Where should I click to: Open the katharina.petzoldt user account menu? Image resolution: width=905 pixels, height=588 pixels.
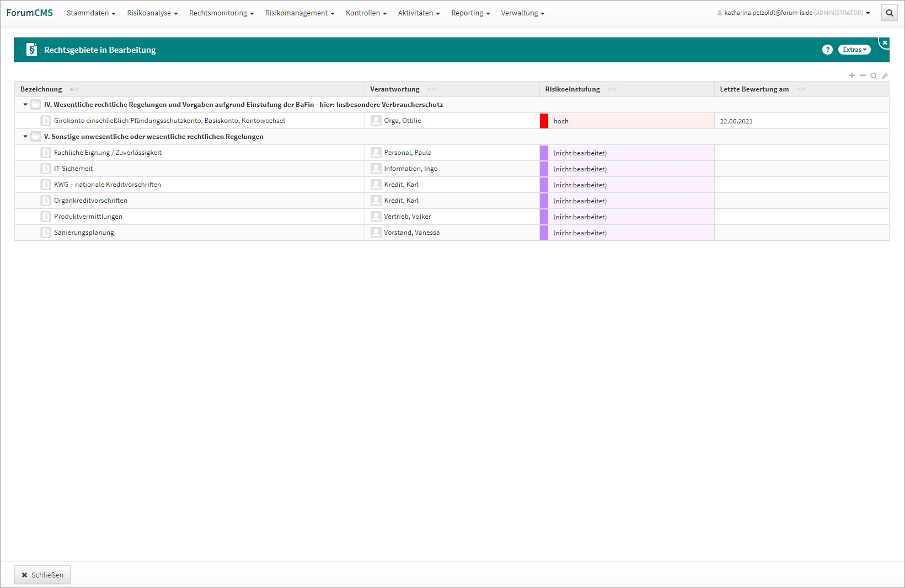[x=794, y=13]
